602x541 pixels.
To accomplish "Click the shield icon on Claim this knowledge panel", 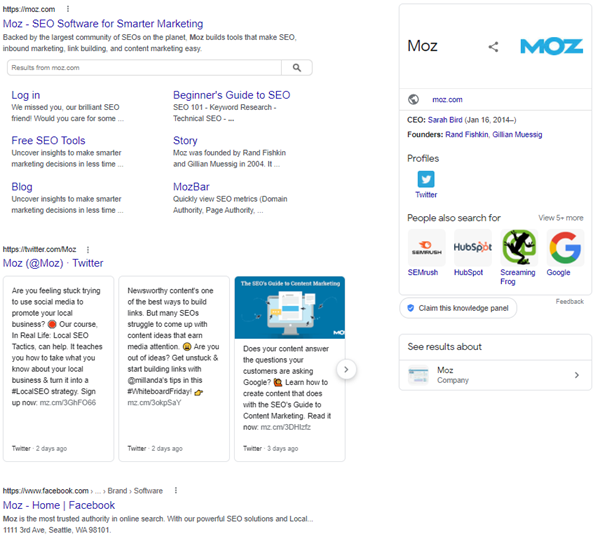I will tap(410, 308).
